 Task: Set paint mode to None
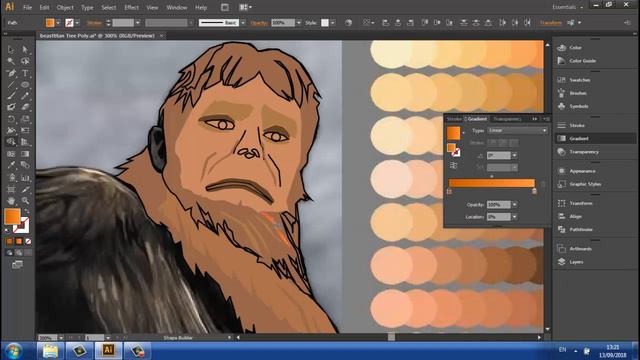pos(28,241)
